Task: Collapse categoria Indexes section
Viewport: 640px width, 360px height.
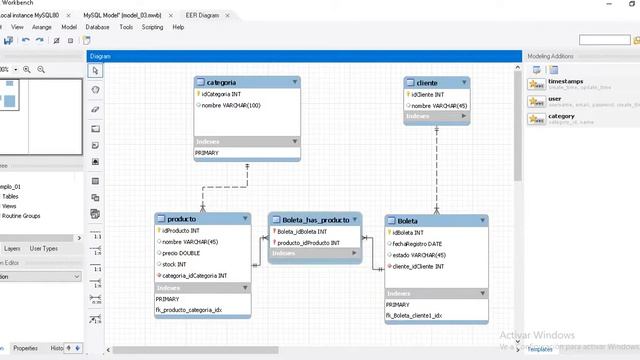Action: tap(295, 141)
